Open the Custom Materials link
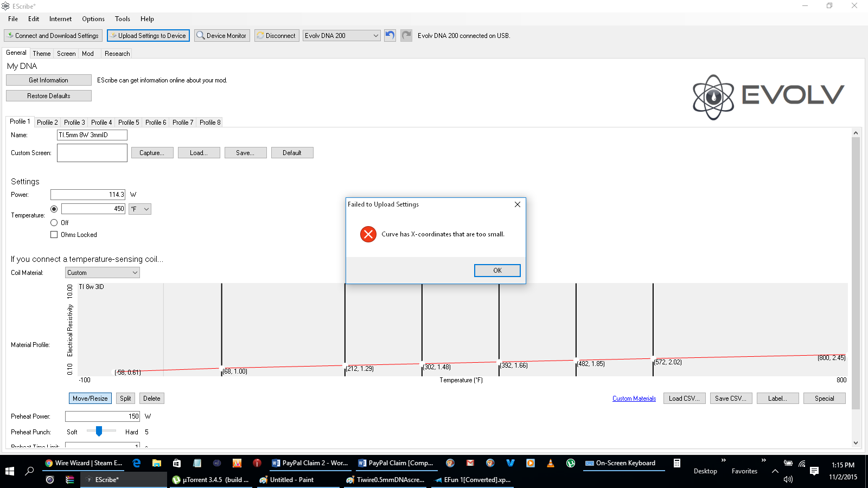This screenshot has height=488, width=868. tap(634, 399)
